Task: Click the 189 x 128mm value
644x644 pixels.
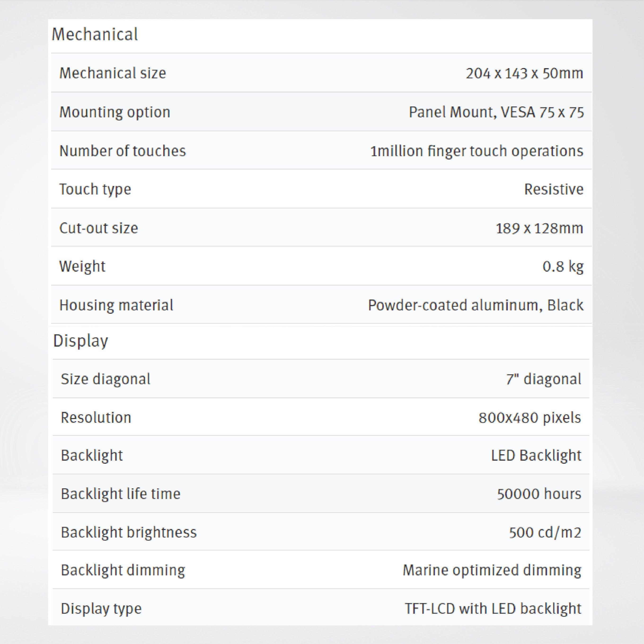Action: (x=539, y=228)
